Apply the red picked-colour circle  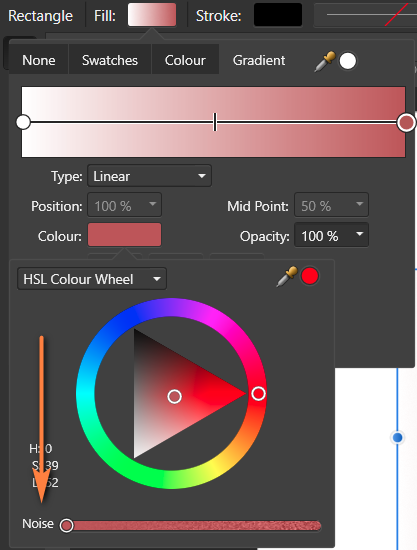pyautogui.click(x=310, y=276)
